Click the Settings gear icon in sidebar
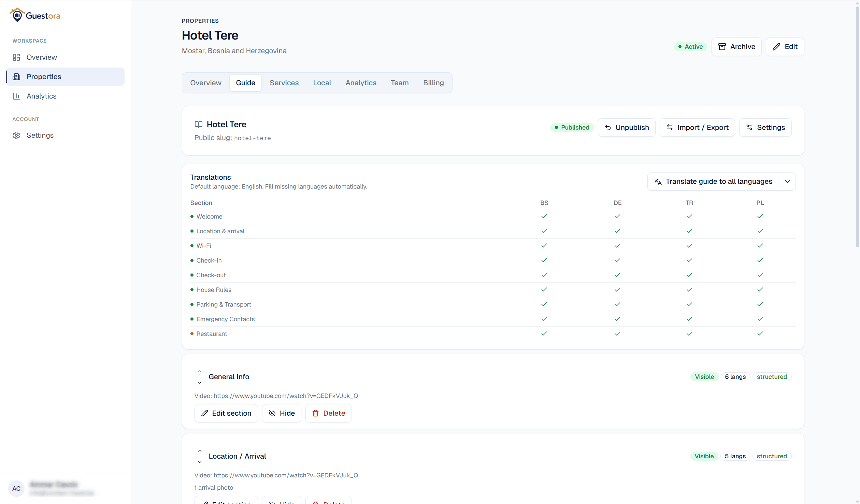 click(x=16, y=135)
